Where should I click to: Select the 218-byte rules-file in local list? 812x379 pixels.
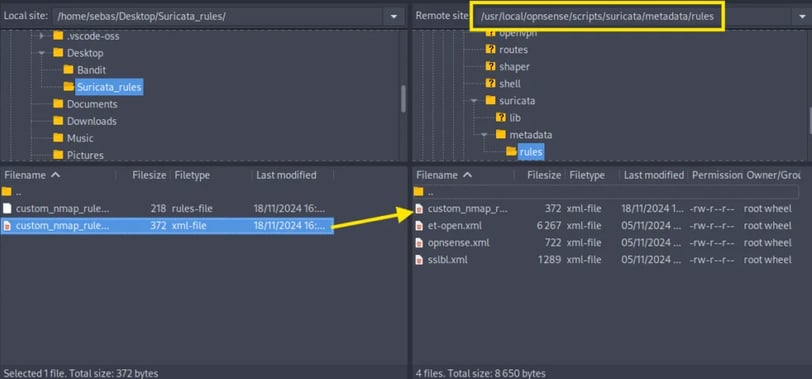167,209
